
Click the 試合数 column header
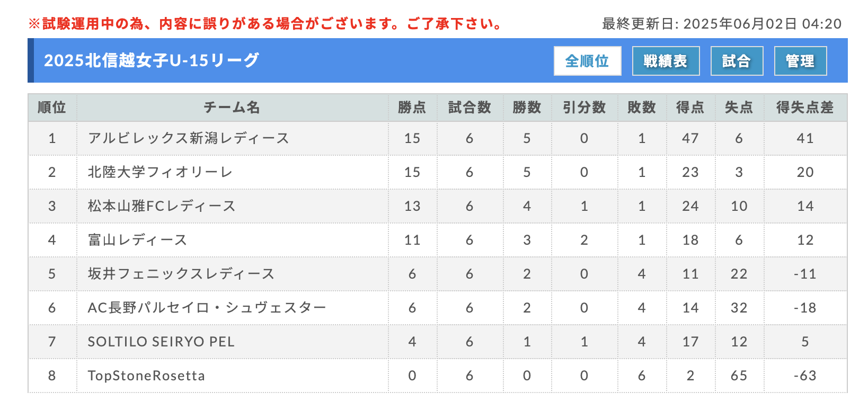[470, 108]
